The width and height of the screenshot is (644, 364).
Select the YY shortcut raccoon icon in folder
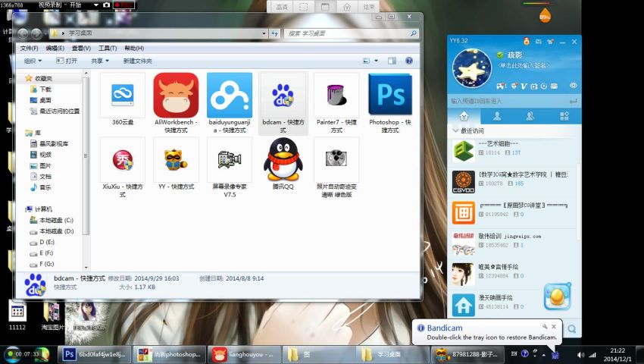click(176, 160)
